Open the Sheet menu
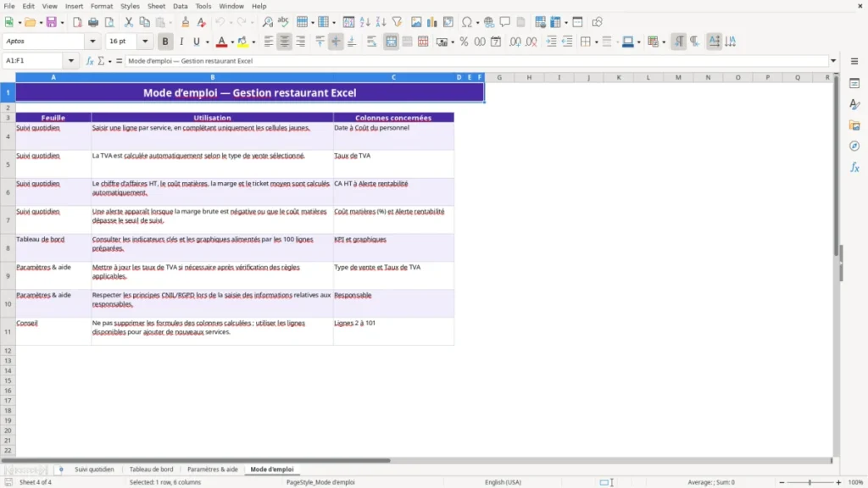The image size is (868, 488). click(x=156, y=6)
